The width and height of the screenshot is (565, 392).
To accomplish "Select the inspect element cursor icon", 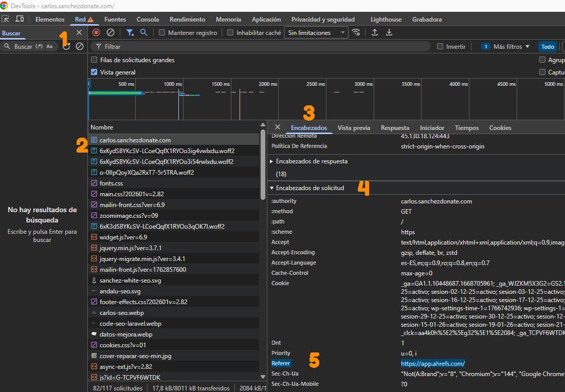I will pyautogui.click(x=7, y=18).
